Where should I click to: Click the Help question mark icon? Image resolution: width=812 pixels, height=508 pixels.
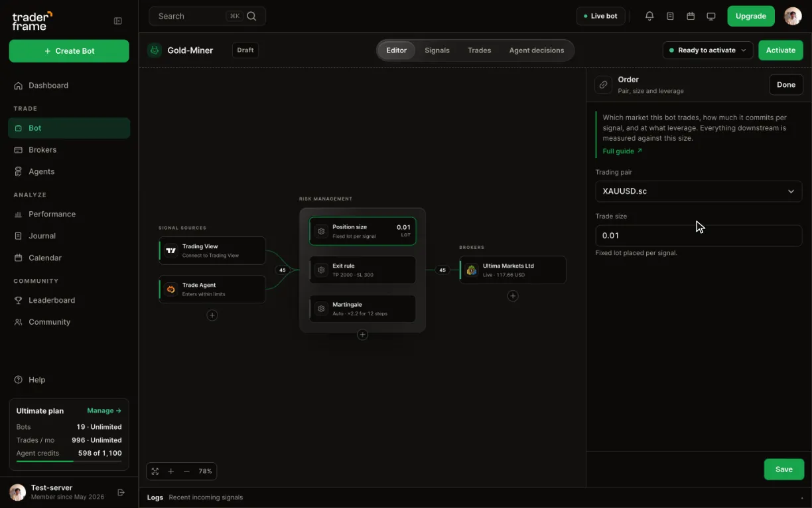[x=19, y=380]
